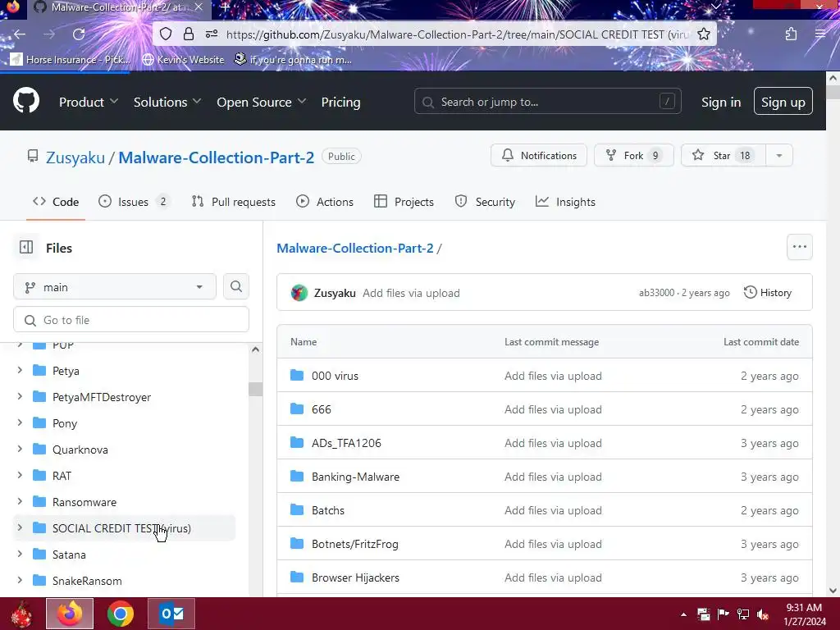Open the Banking-Malware folder
The height and width of the screenshot is (630, 840).
point(356,477)
